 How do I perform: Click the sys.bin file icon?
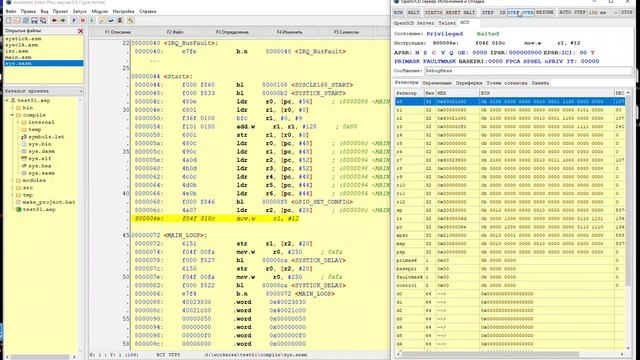click(x=24, y=144)
